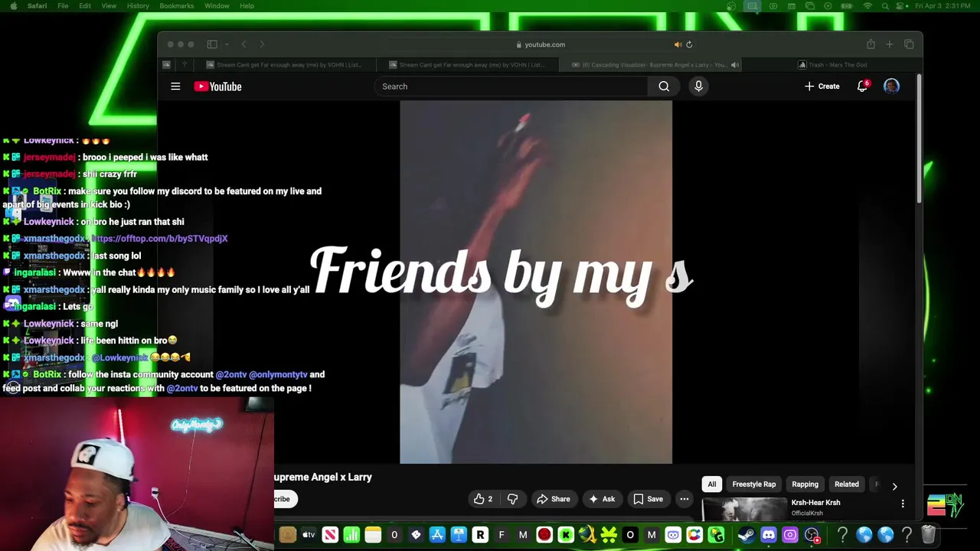Viewport: 980px width, 551px height.
Task: Toggle the Safari sidebar
Action: (212, 44)
